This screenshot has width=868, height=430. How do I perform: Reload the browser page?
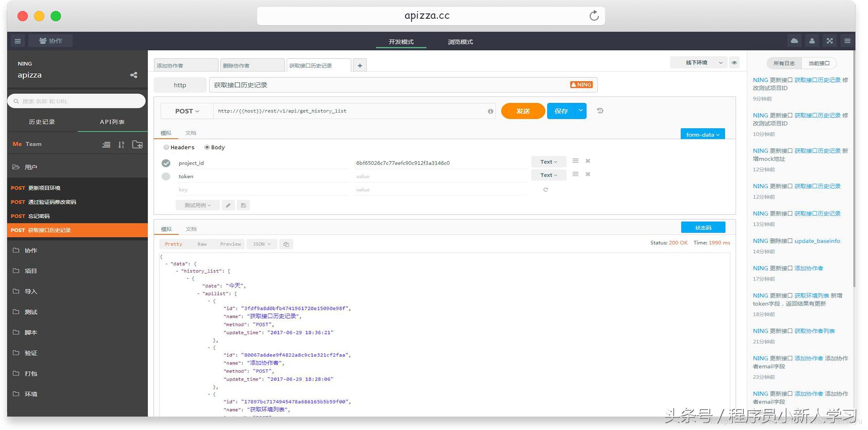click(x=594, y=16)
